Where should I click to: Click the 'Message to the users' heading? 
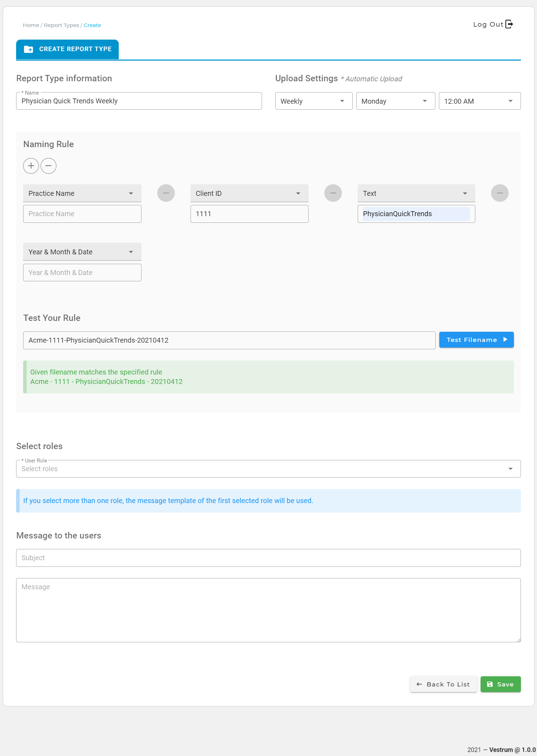click(59, 535)
